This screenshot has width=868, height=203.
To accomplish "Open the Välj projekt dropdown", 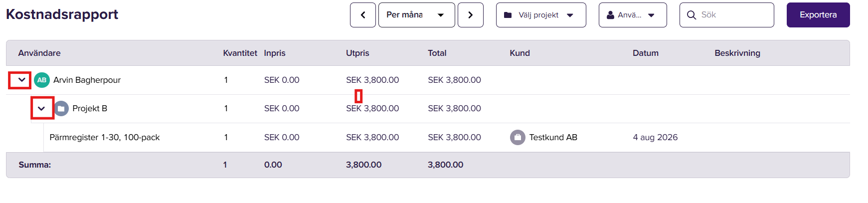I will [x=541, y=15].
